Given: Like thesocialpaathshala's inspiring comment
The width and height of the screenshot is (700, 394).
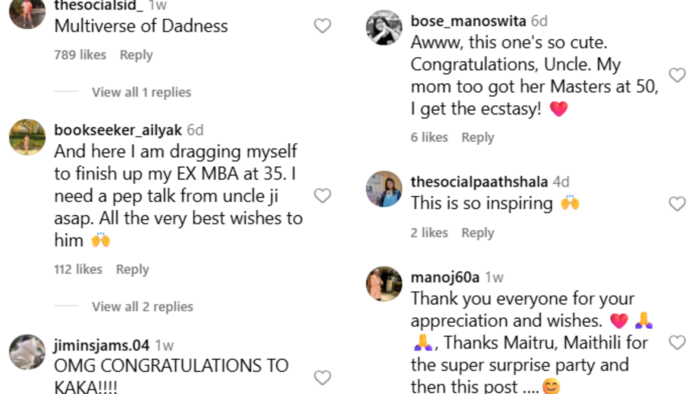Looking at the screenshot, I should [677, 203].
